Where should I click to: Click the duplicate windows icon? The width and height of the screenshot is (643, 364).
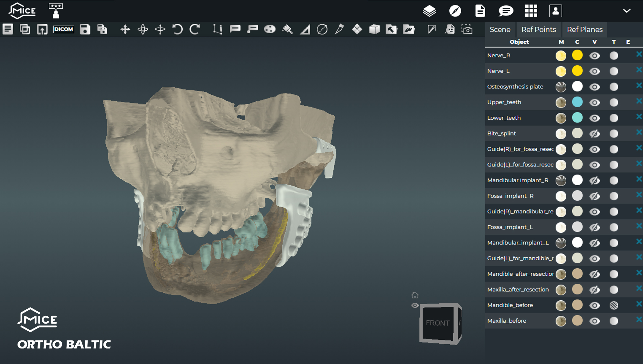25,29
